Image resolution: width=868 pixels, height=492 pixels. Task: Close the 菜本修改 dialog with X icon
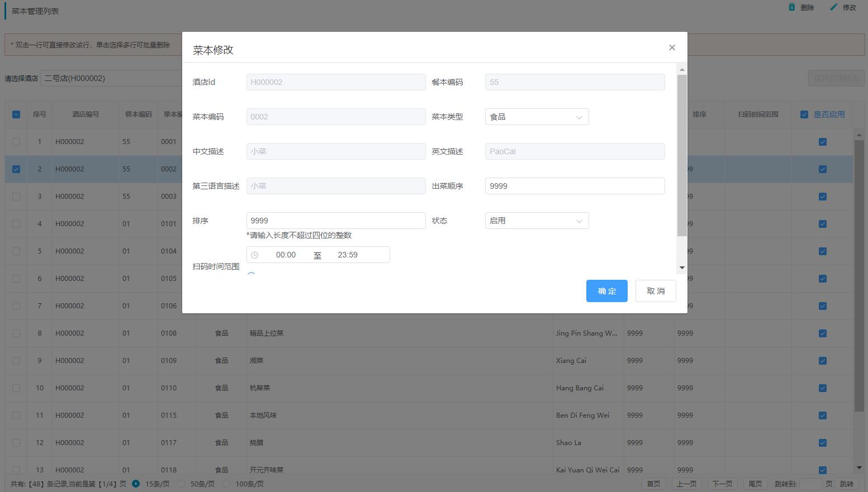(x=672, y=47)
